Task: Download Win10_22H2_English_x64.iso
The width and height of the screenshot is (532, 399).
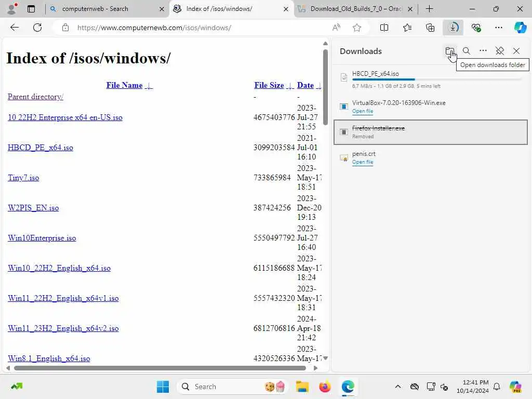Action: click(59, 268)
